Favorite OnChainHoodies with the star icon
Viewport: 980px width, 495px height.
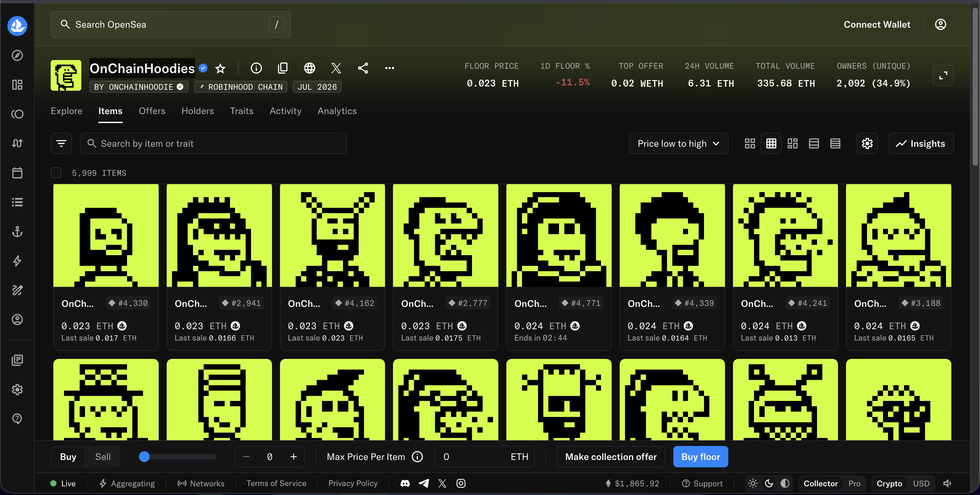(x=220, y=68)
